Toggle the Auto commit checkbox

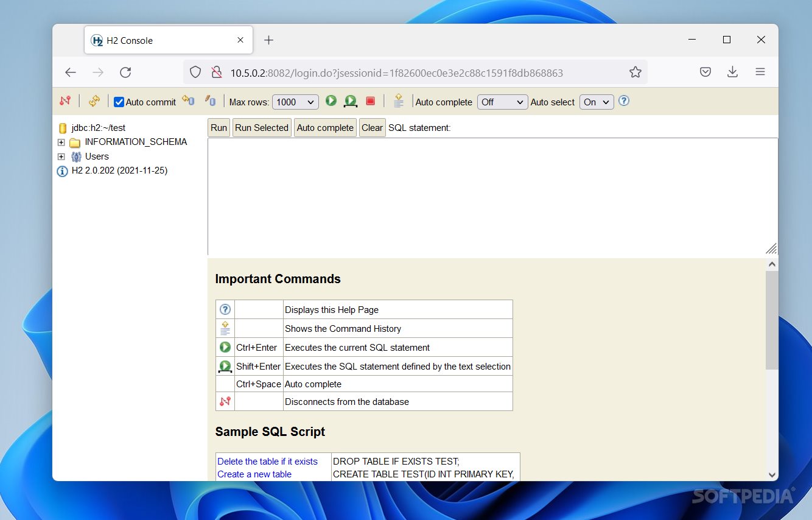(119, 102)
